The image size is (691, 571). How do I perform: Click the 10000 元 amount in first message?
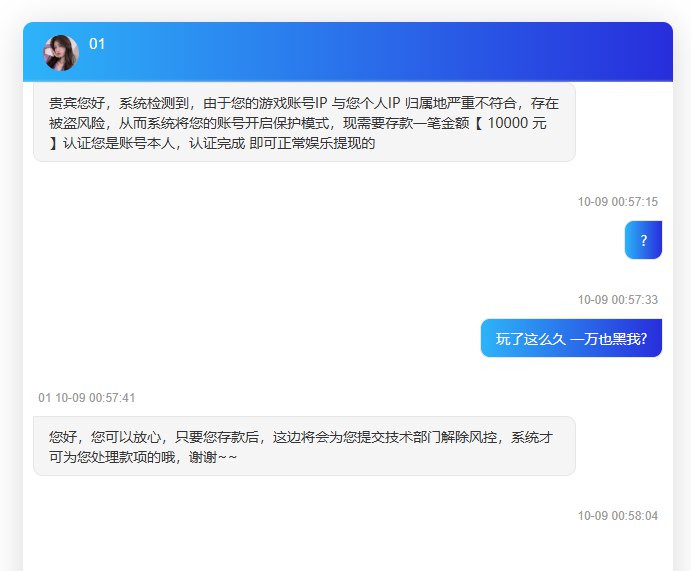516,123
